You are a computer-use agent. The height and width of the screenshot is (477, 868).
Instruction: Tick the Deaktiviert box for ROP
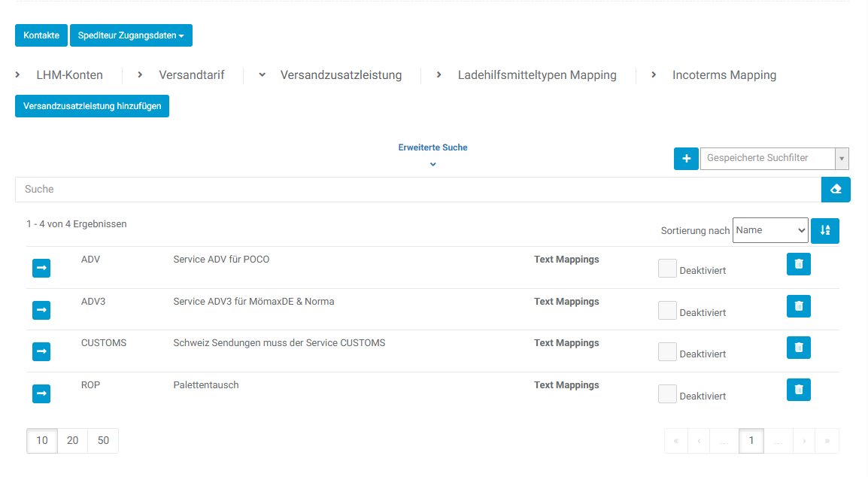667,393
